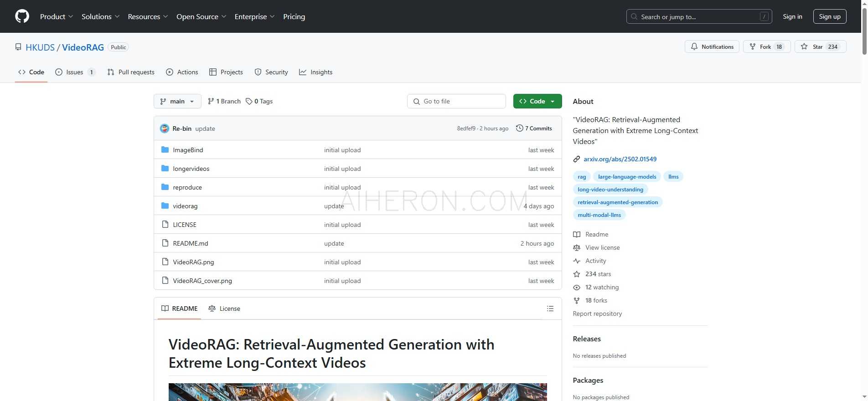Open the 7 Commits history link

click(534, 128)
